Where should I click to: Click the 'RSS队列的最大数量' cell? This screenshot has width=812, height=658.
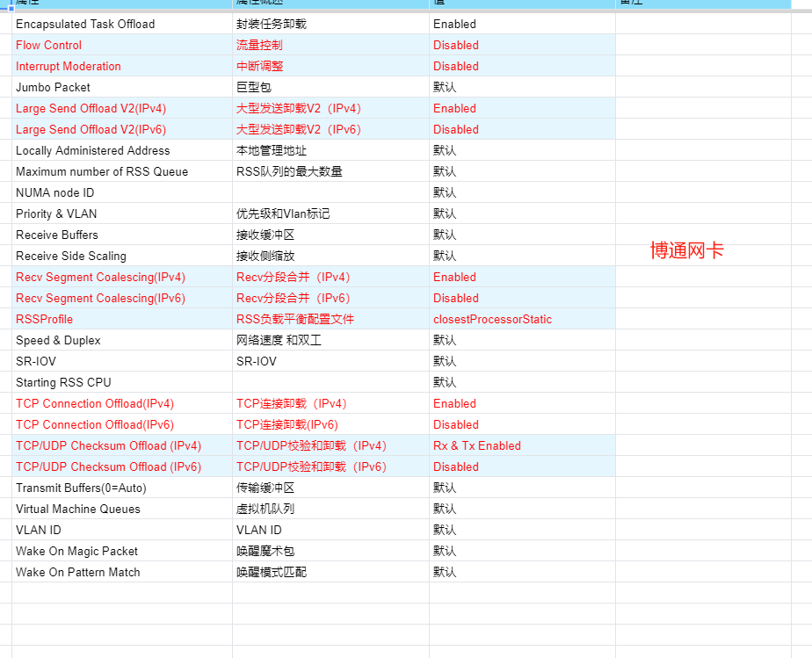tap(331, 171)
